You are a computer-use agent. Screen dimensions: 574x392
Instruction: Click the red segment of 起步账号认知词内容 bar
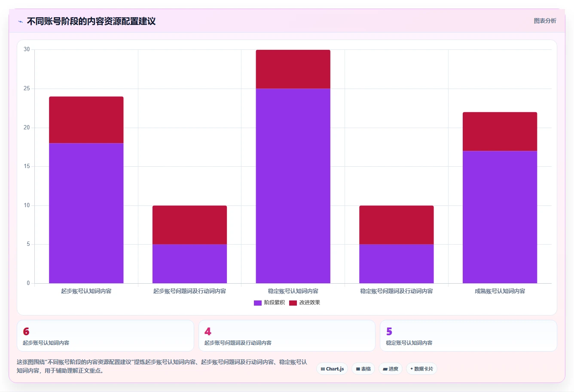click(86, 120)
